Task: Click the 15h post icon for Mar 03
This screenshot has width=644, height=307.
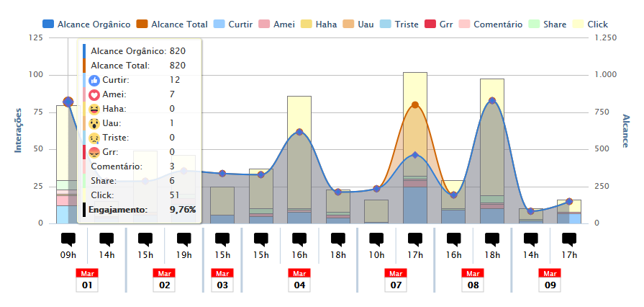Action: (222, 239)
